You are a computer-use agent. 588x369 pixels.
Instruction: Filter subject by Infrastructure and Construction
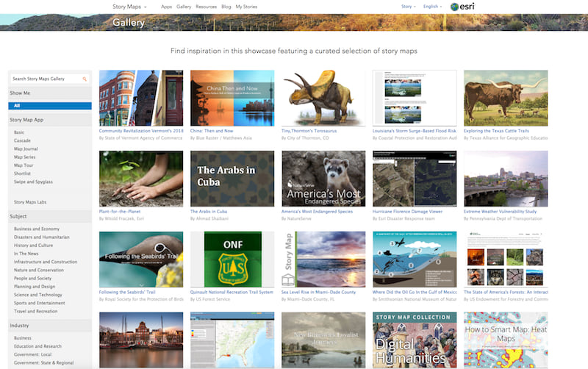tap(46, 262)
